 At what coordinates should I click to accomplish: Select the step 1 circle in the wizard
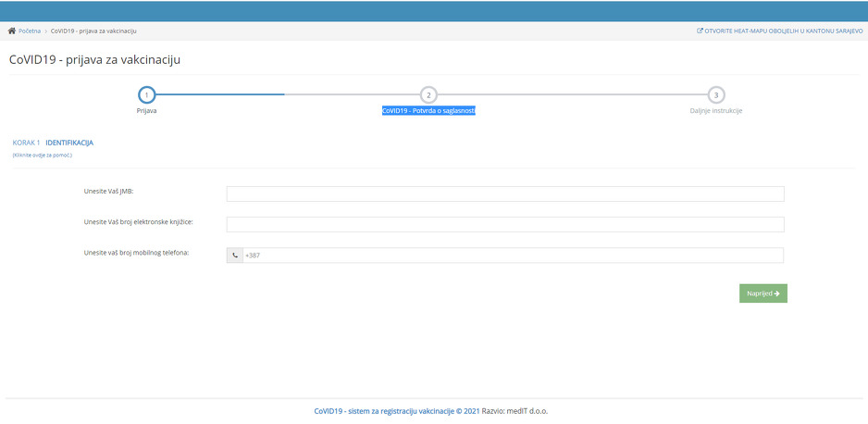click(146, 94)
